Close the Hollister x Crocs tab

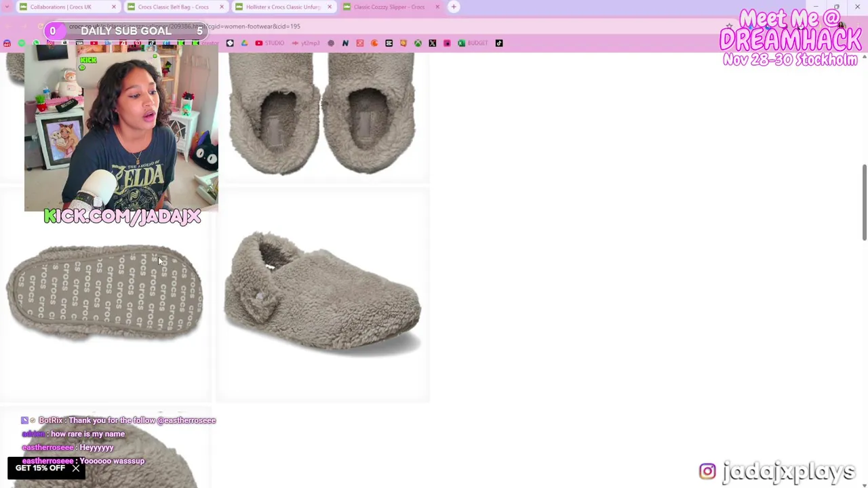point(330,7)
